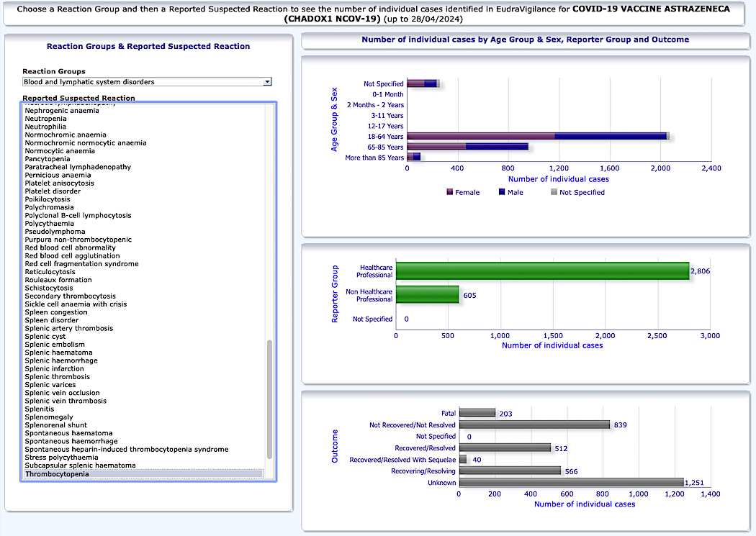
Task: Click the highlighted 'Thrombocytopenia' list row
Action: click(144, 474)
